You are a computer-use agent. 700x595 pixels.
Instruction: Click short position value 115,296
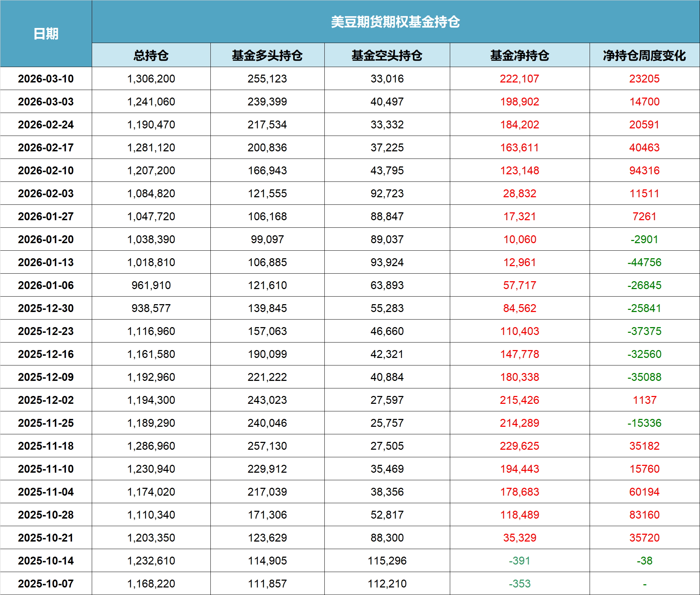tap(387, 561)
